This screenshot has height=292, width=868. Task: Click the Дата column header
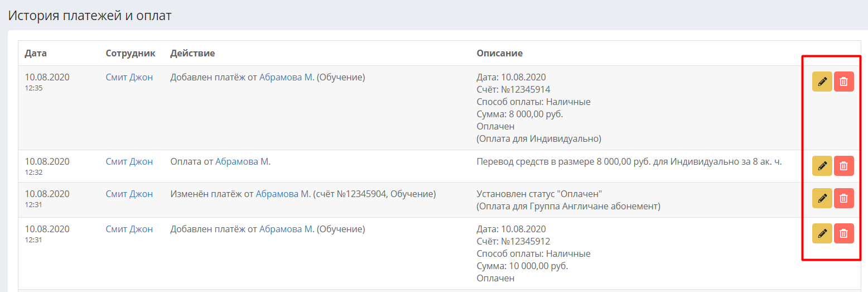(36, 53)
